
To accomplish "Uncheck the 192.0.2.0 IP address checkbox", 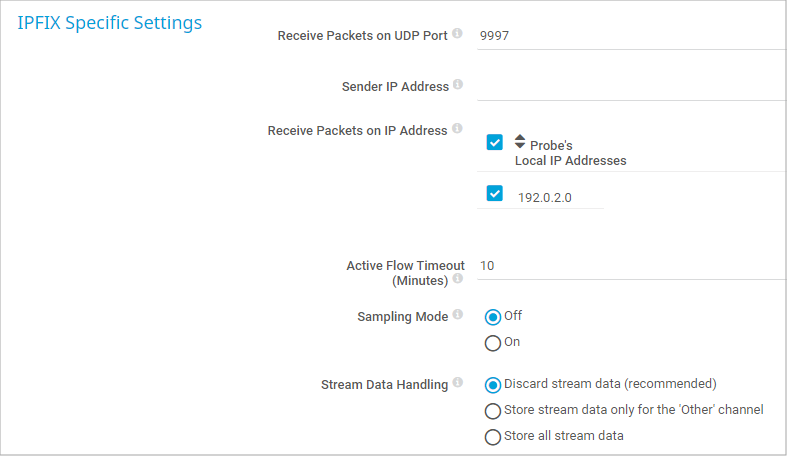I will coord(494,193).
